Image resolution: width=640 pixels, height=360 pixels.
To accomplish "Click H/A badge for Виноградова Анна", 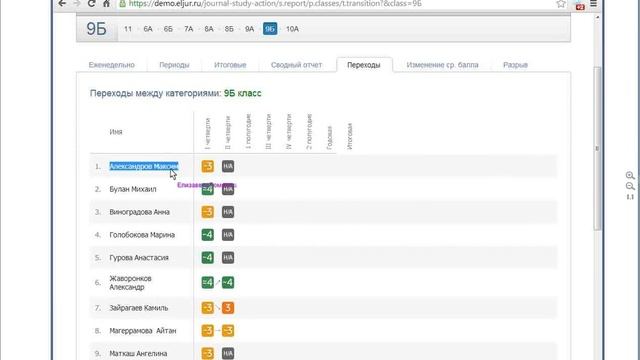I will tap(228, 212).
